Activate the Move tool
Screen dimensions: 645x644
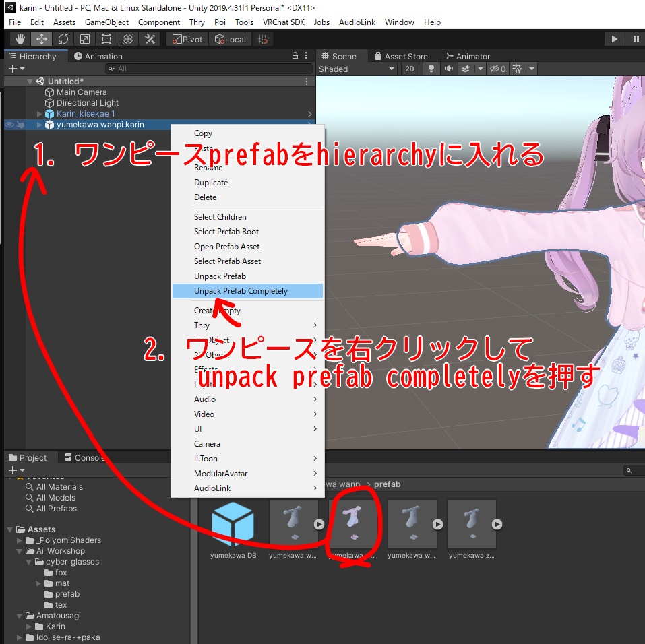41,38
